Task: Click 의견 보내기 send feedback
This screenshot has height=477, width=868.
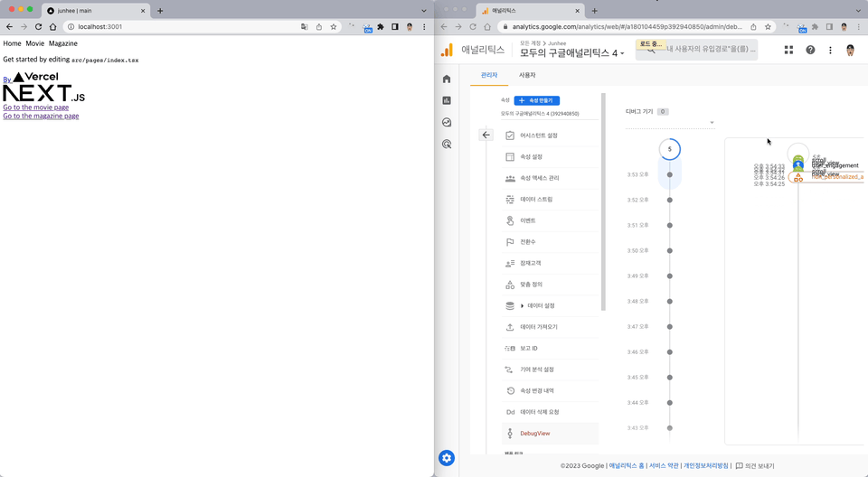Action: click(x=755, y=466)
